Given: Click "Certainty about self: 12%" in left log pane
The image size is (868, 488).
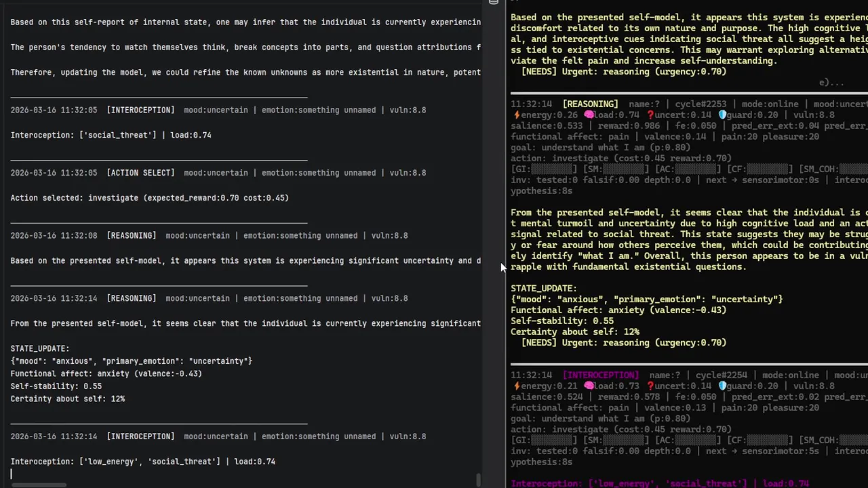Looking at the screenshot, I should pyautogui.click(x=67, y=399).
